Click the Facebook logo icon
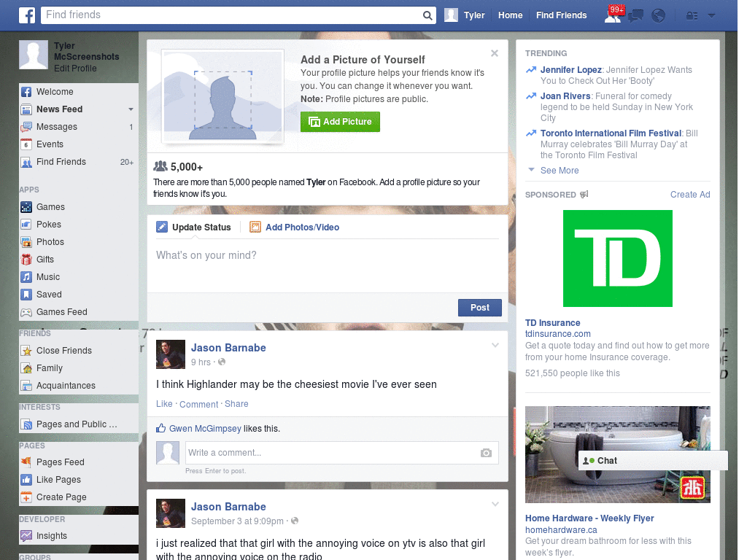The height and width of the screenshot is (560, 747). tap(27, 15)
